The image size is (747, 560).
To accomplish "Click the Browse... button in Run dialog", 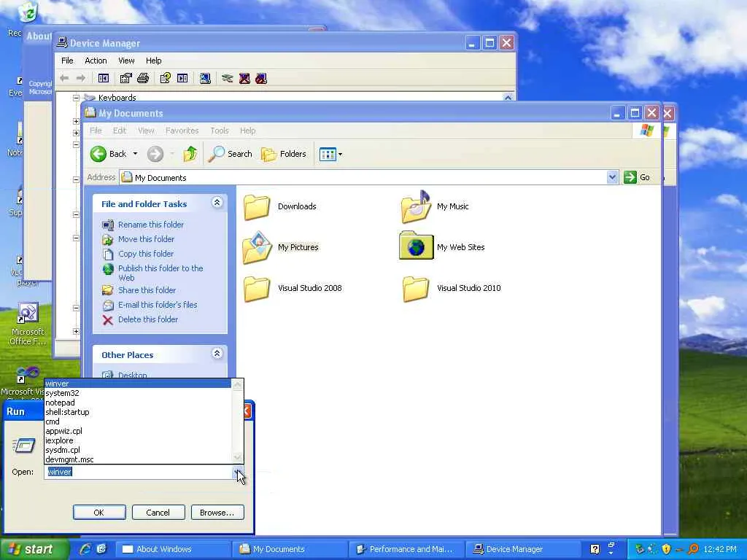I will pyautogui.click(x=217, y=513).
